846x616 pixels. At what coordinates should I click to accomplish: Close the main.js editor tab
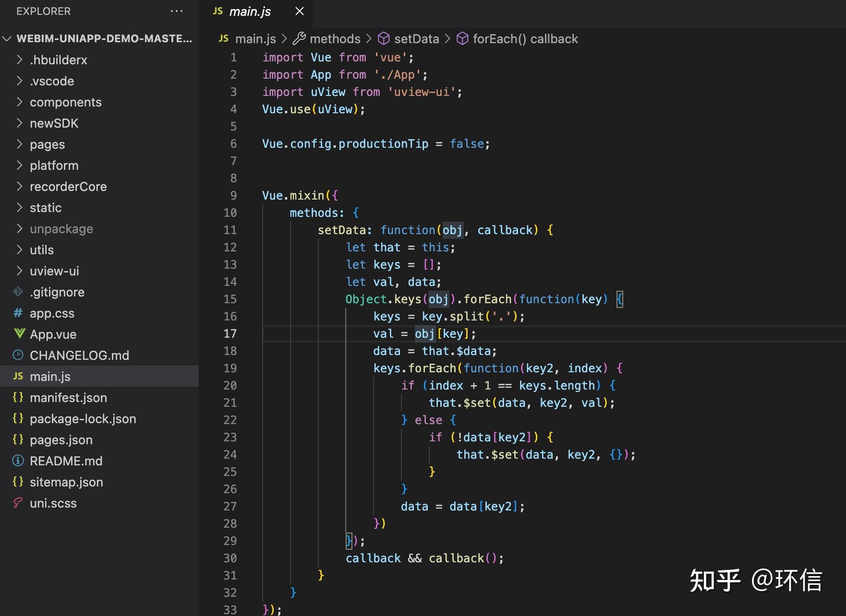(x=300, y=11)
